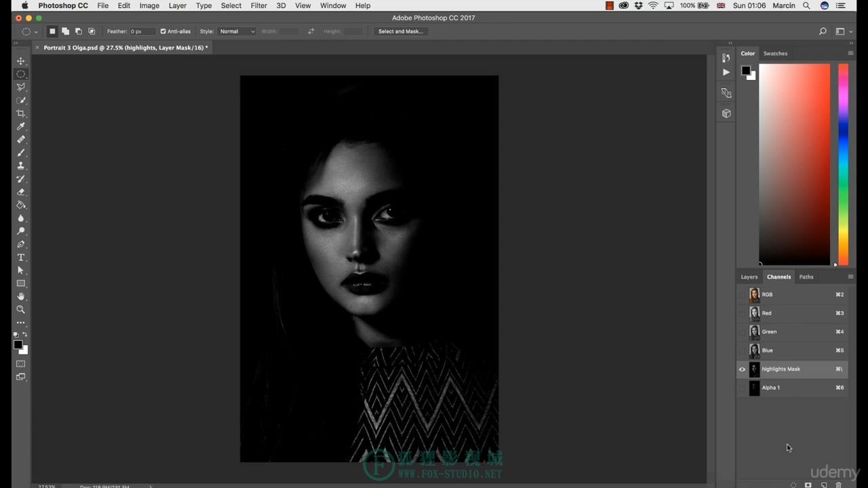Image resolution: width=868 pixels, height=488 pixels.
Task: Select the Hand tool
Action: pyautogui.click(x=21, y=297)
